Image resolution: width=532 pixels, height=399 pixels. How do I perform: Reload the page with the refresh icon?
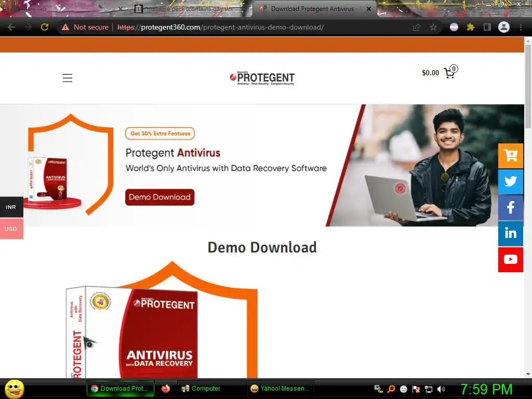tap(45, 27)
